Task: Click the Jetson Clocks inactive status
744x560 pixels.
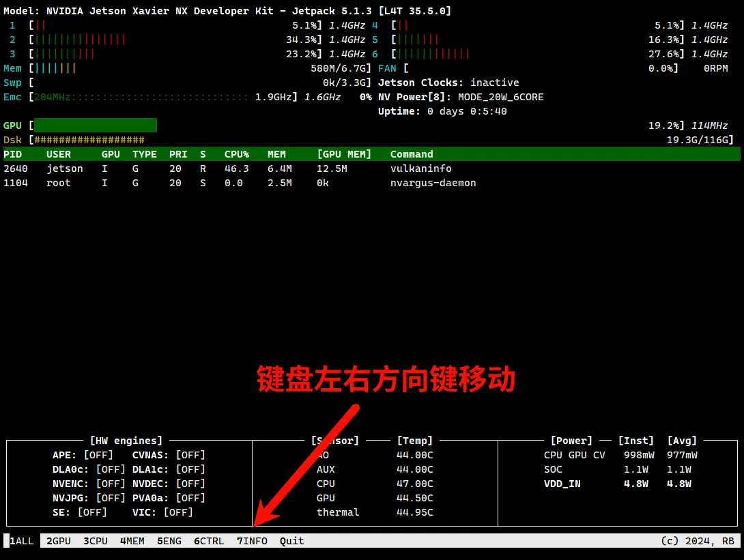Action: coord(448,83)
